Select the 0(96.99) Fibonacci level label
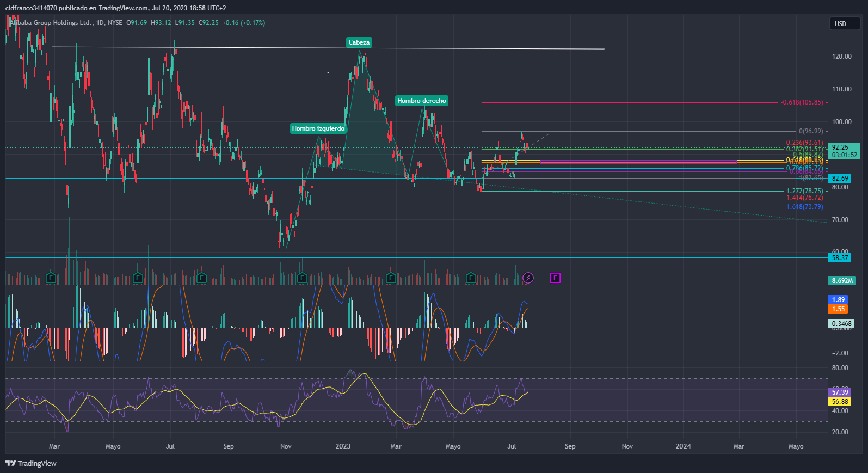Screen dimensions: 868x473 [x=811, y=131]
